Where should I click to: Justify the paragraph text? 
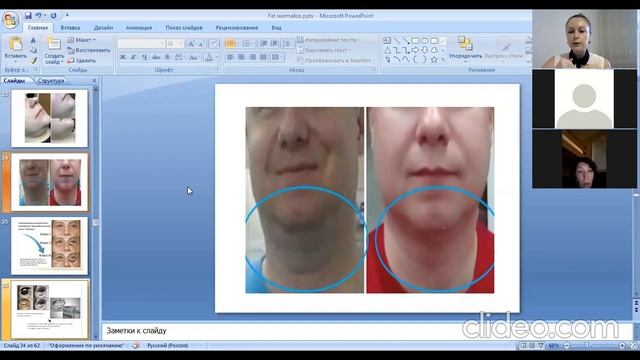pos(264,57)
